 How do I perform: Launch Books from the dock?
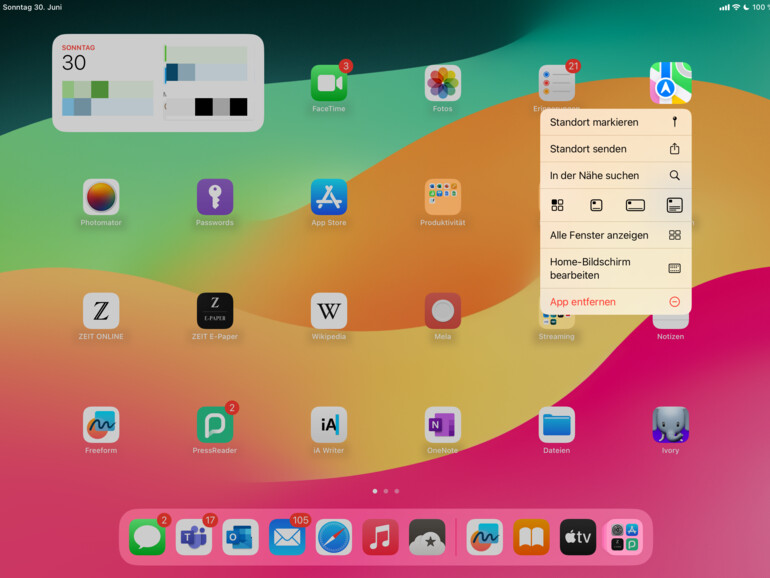[x=531, y=537]
